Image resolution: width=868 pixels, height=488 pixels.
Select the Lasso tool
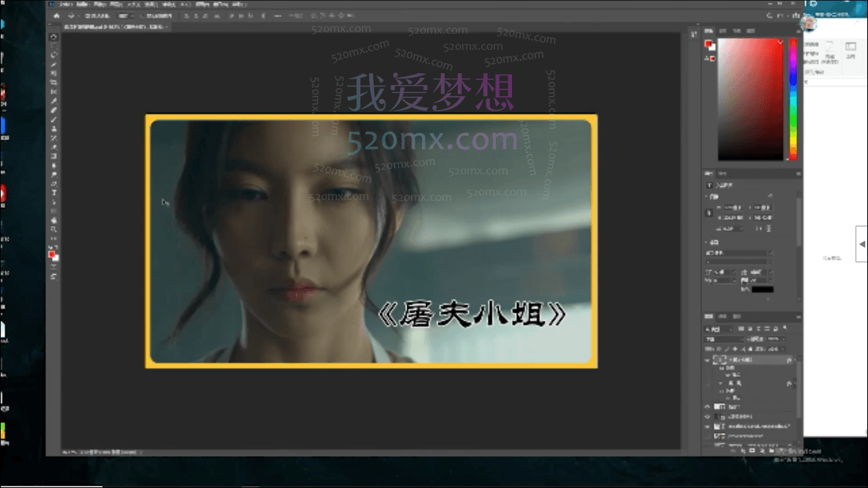[x=53, y=56]
